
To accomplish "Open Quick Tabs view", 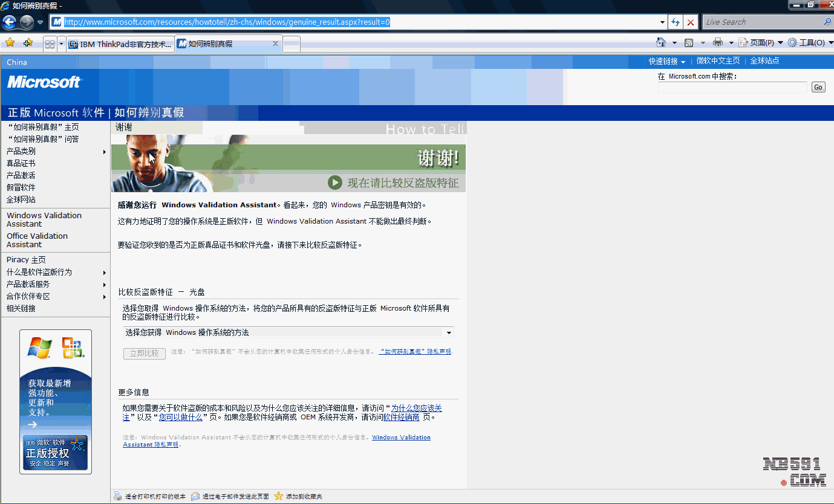I will click(50, 44).
